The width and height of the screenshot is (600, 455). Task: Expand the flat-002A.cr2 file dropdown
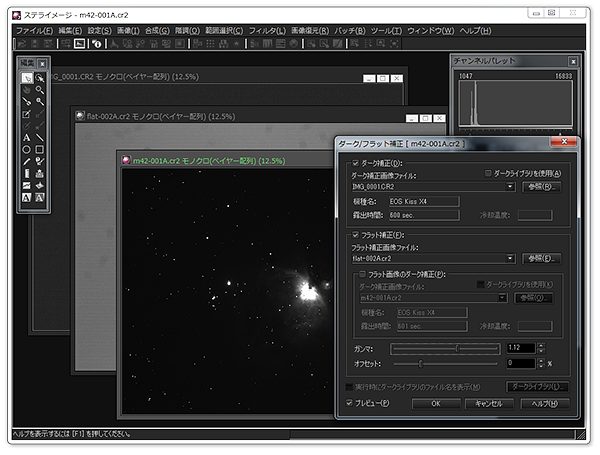510,258
